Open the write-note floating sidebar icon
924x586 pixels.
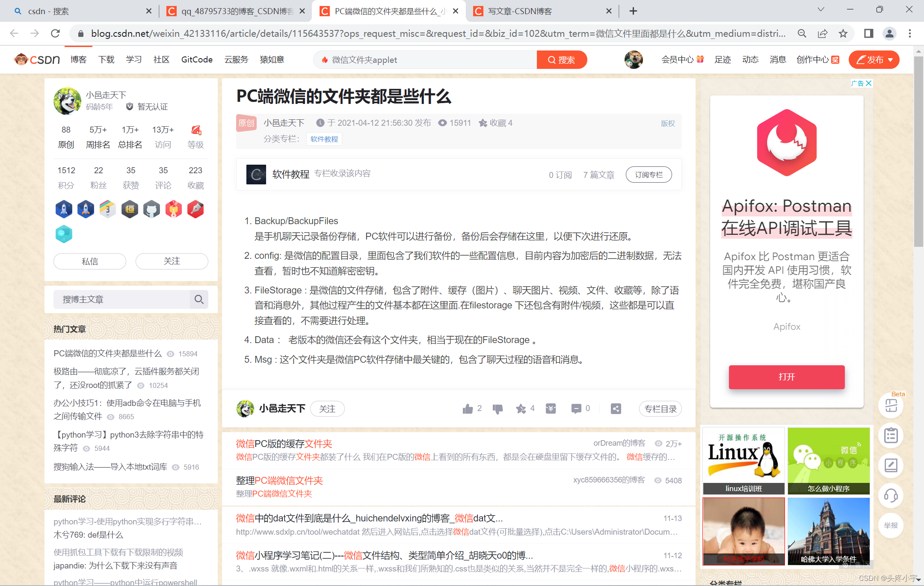pyautogui.click(x=891, y=466)
